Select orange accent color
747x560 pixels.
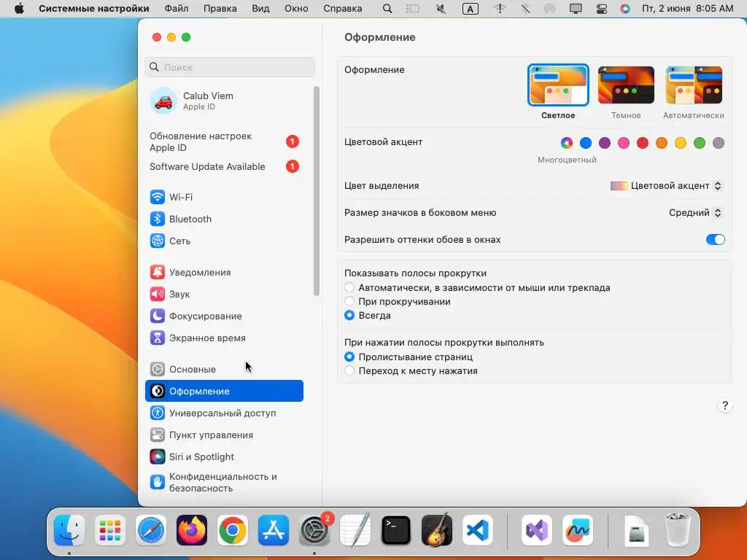tap(661, 143)
